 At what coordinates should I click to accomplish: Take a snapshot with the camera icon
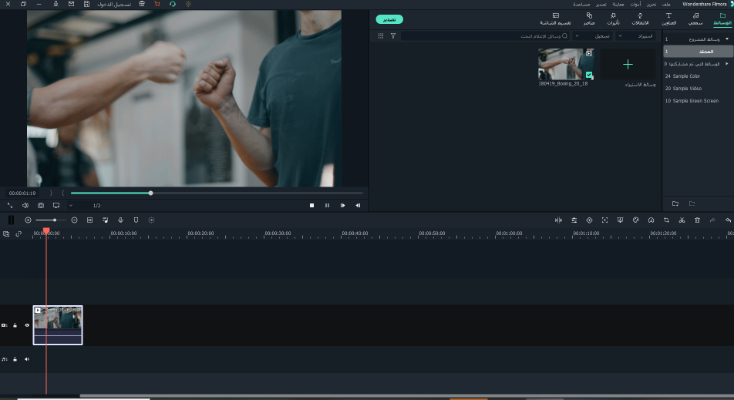[x=41, y=205]
